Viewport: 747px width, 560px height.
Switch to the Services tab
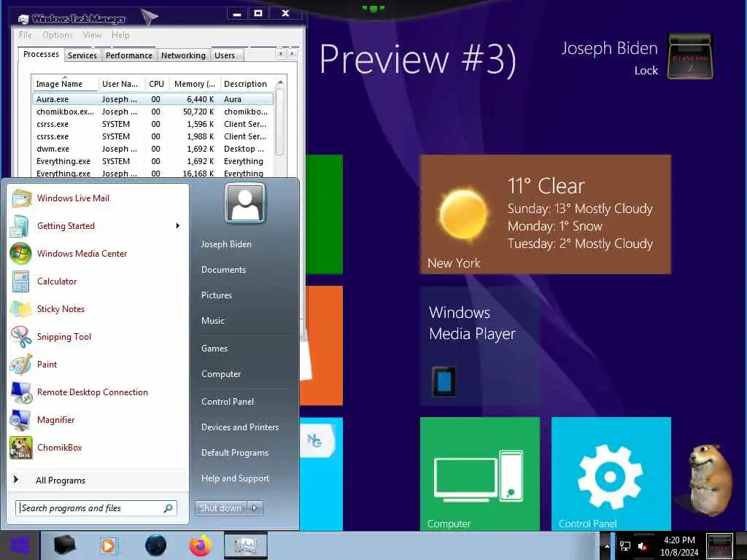pyautogui.click(x=82, y=55)
